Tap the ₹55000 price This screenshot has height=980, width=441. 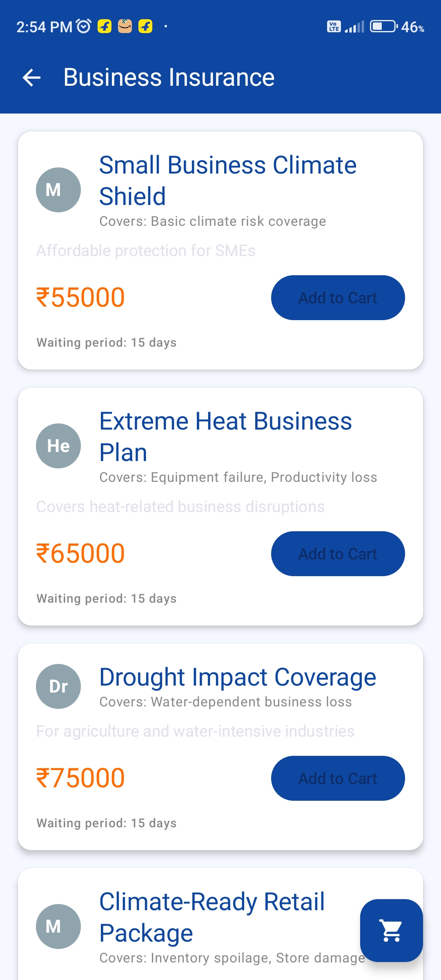pos(80,297)
